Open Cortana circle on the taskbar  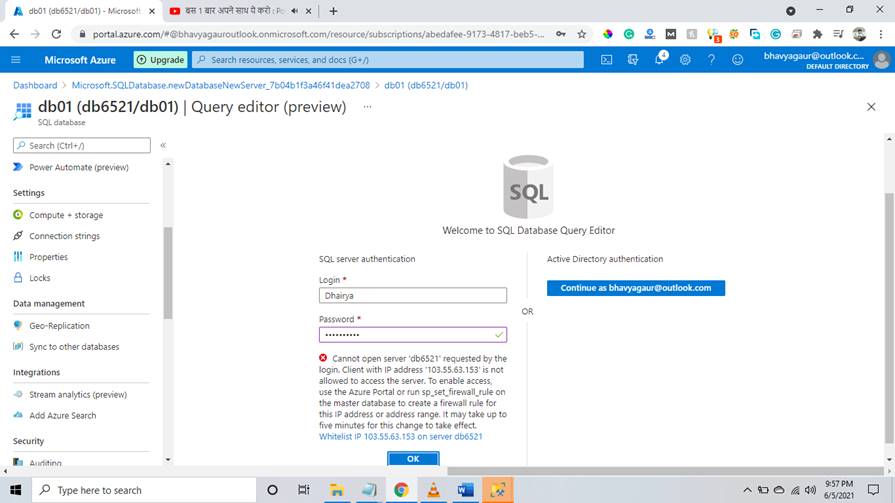(272, 490)
